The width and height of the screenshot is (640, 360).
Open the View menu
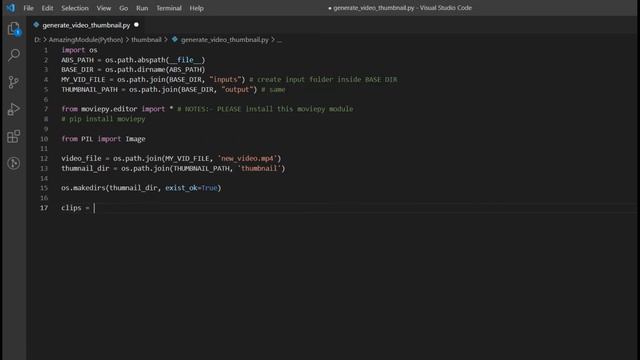(104, 8)
